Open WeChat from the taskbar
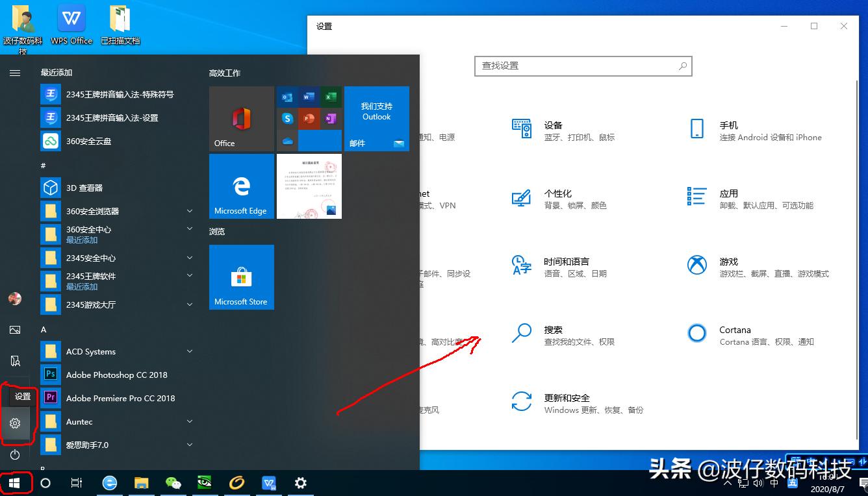This screenshot has width=868, height=496. point(173,483)
